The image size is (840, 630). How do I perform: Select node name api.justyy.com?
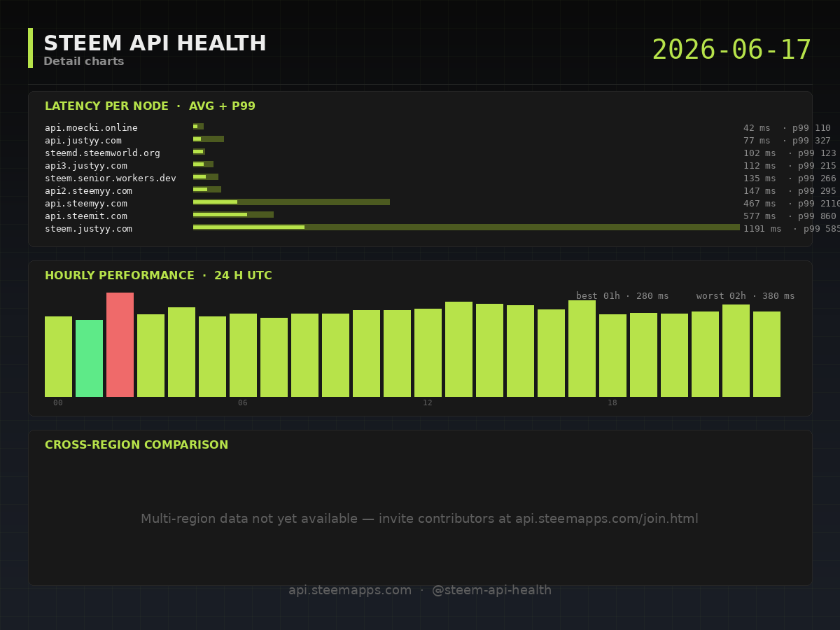tap(83, 141)
